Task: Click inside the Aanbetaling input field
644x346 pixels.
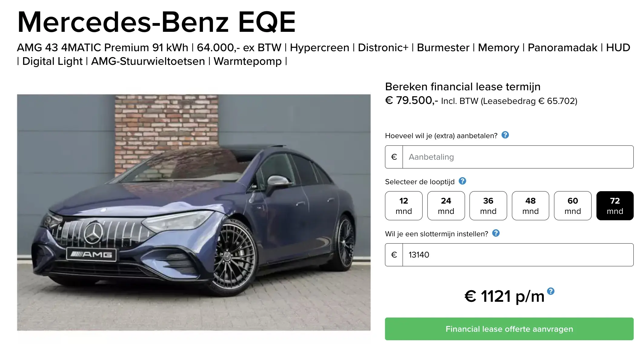Action: pos(515,157)
